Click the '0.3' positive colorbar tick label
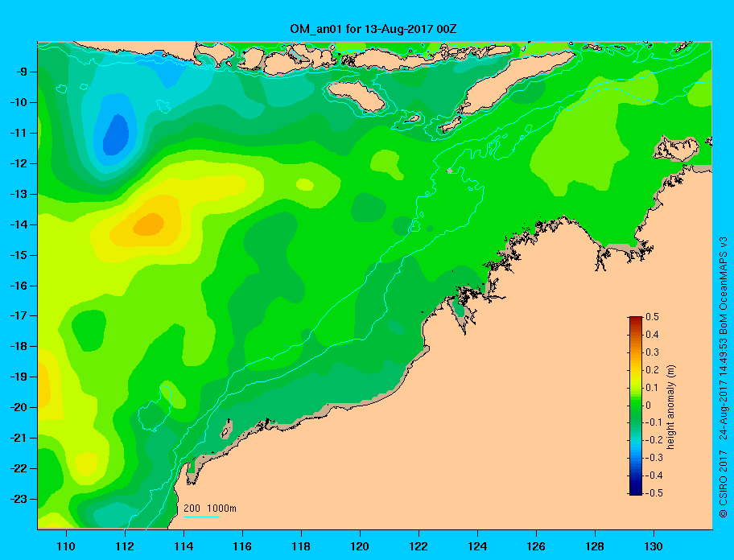Viewport: 734px width, 560px height. (x=652, y=352)
